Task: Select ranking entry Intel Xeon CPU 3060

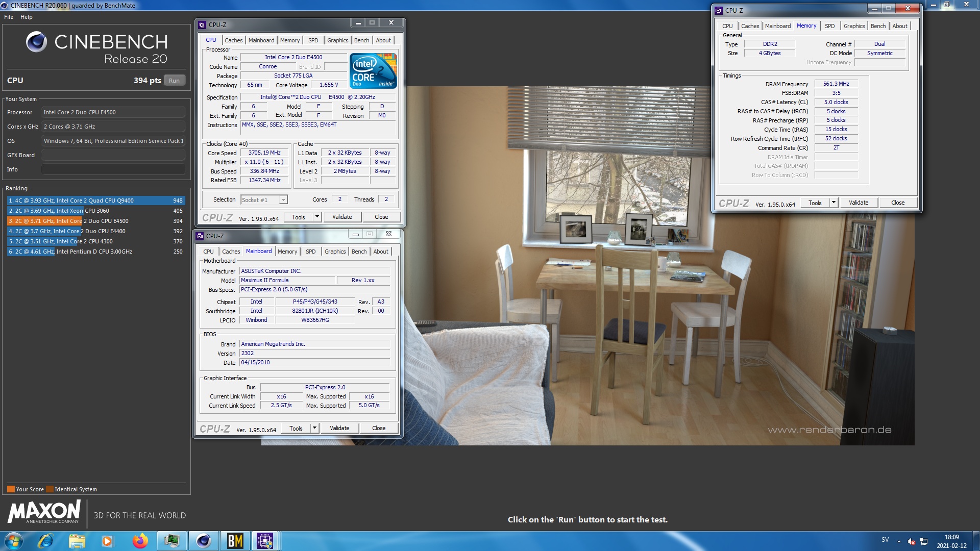Action: [96, 211]
